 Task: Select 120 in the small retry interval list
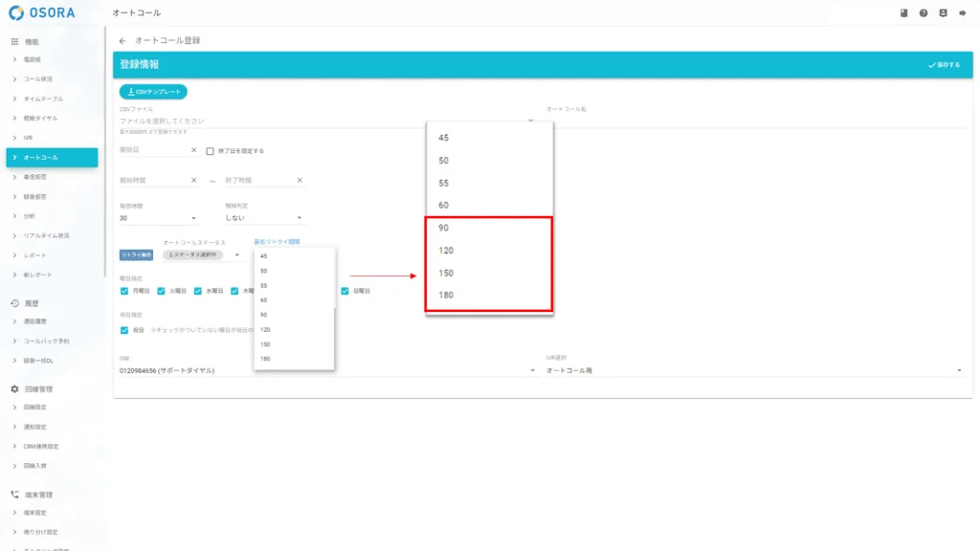266,329
